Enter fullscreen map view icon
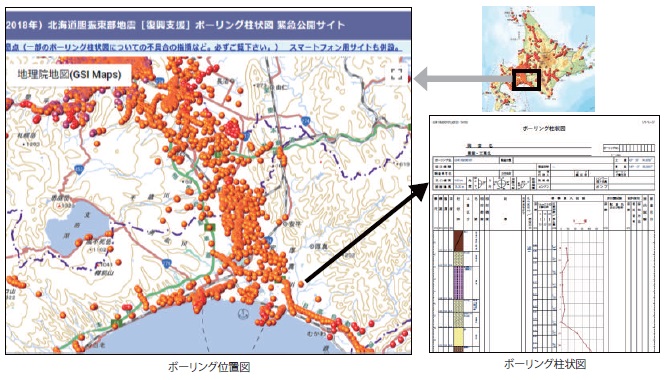The height and width of the screenshot is (380, 666). (396, 74)
